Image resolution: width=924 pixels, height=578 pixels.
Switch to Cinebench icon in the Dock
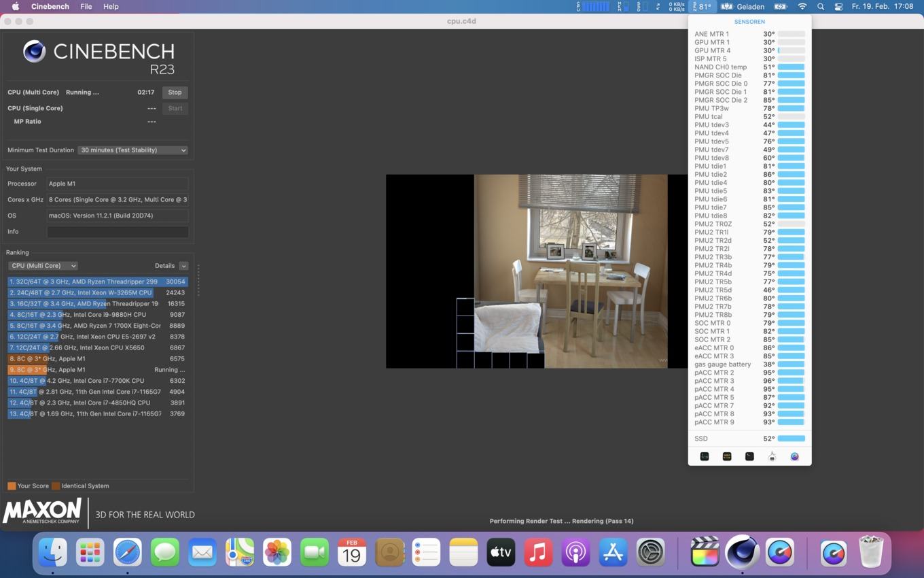tap(742, 552)
